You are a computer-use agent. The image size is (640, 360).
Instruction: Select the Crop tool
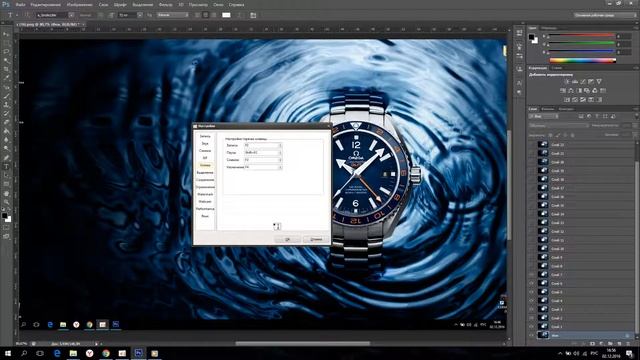tap(6, 69)
